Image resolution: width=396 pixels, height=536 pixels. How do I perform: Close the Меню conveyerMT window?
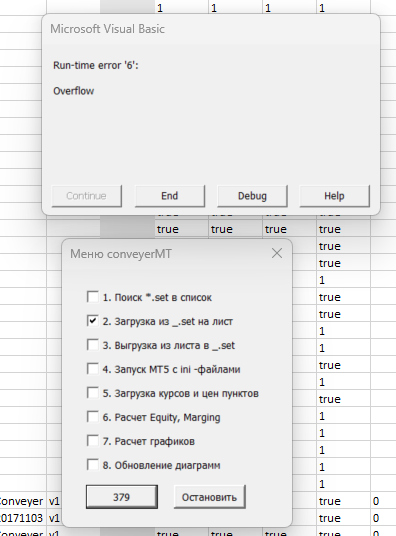pyautogui.click(x=277, y=253)
